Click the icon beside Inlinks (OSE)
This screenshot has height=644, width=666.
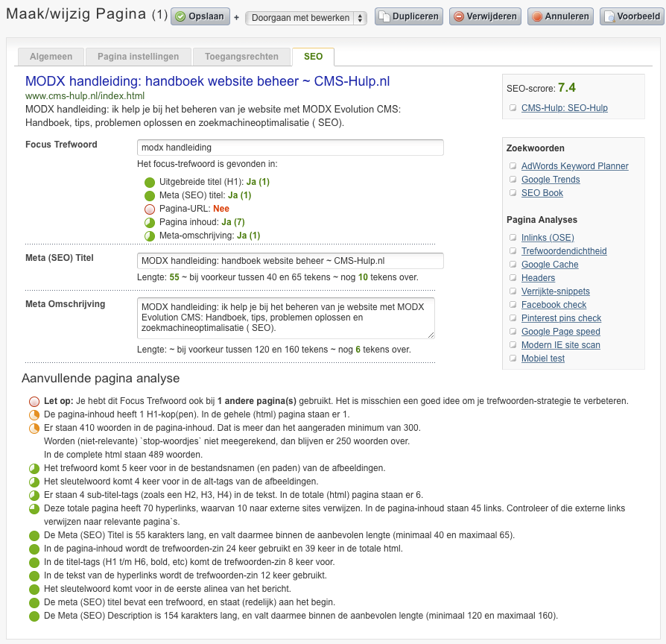(x=513, y=238)
